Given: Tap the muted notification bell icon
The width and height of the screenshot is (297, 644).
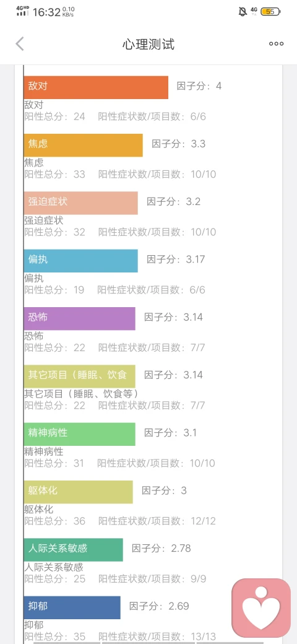Looking at the screenshot, I should tap(243, 12).
